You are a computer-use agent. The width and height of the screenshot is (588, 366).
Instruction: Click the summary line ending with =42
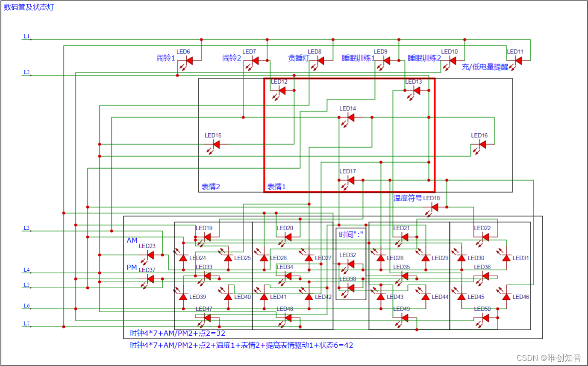click(241, 345)
